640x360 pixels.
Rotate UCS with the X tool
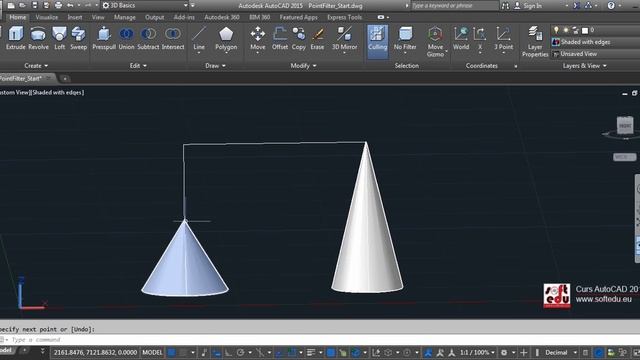[480, 39]
